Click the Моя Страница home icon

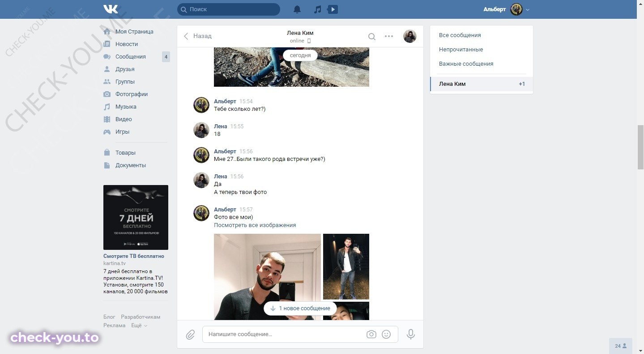(x=107, y=32)
